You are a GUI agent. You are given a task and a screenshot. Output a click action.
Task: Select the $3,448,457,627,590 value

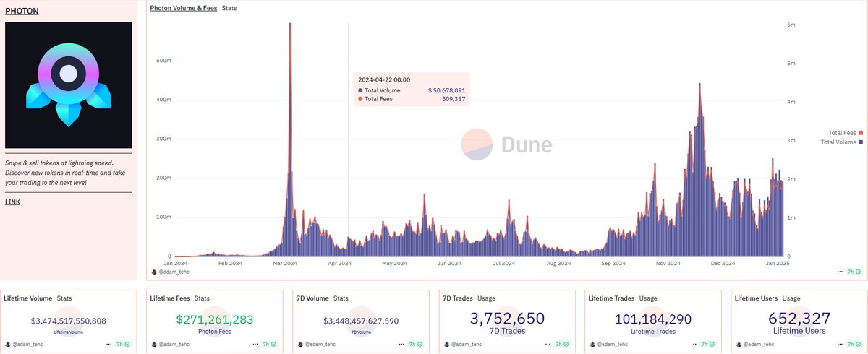[361, 320]
